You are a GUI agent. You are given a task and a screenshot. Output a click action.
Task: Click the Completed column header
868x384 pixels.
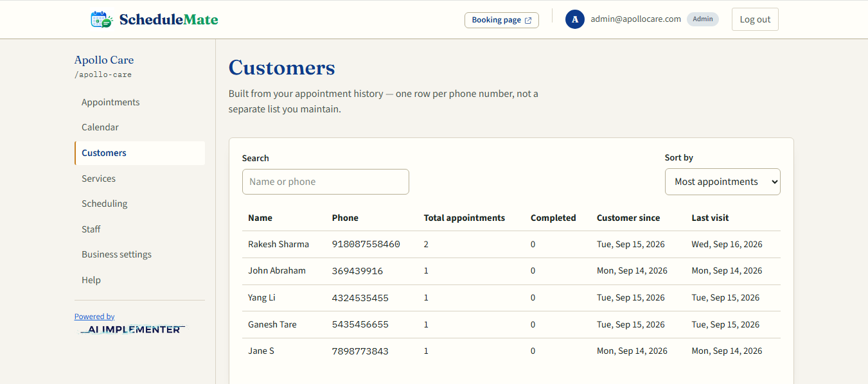(553, 218)
